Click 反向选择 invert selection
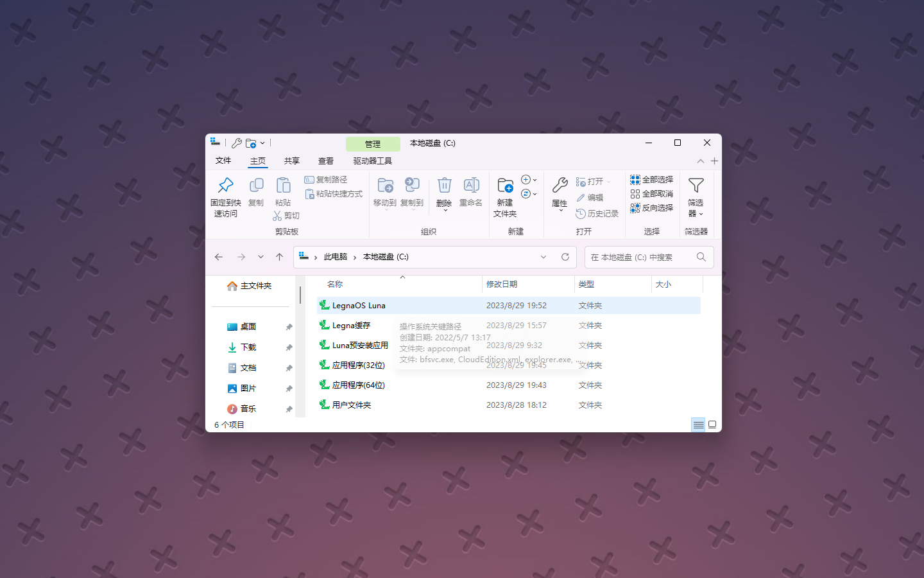 coord(651,208)
